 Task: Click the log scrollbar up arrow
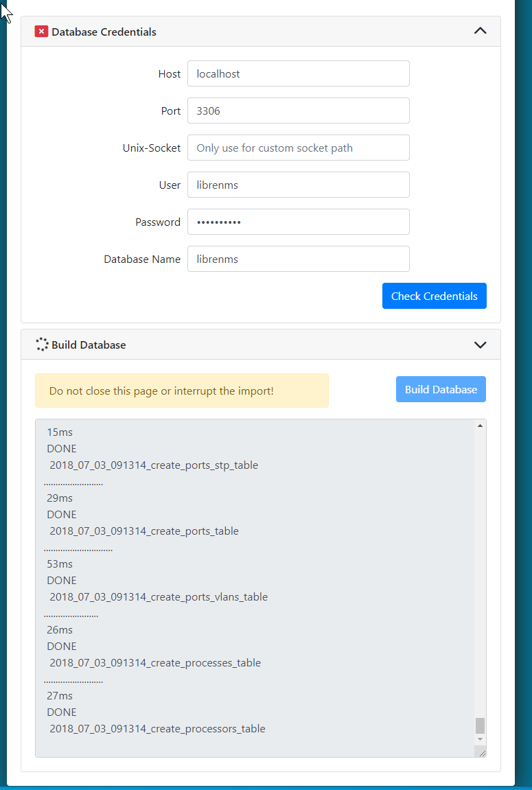pos(480,426)
